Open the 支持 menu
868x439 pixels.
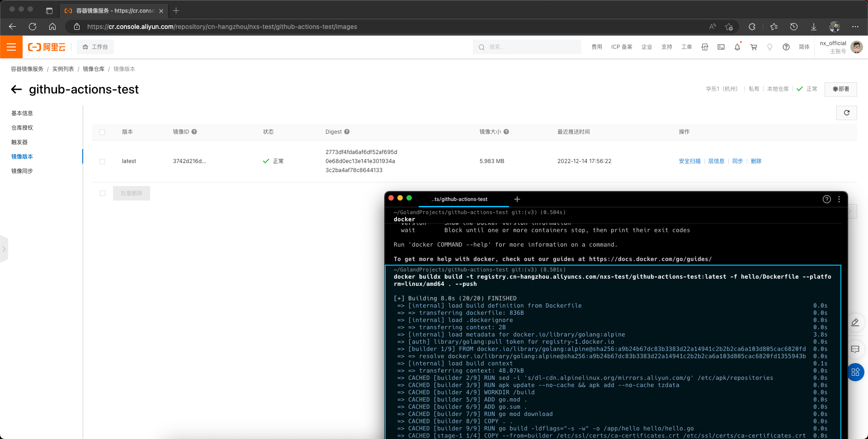[x=667, y=47]
